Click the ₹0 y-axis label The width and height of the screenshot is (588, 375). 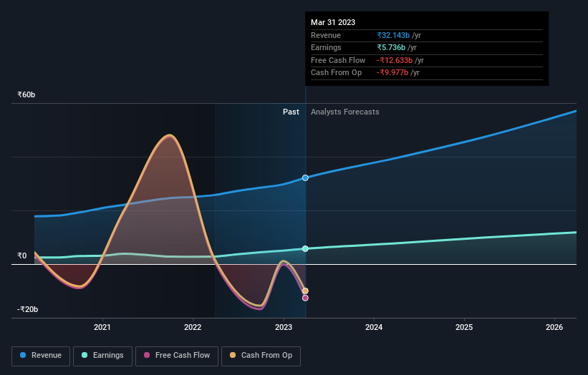click(x=22, y=256)
